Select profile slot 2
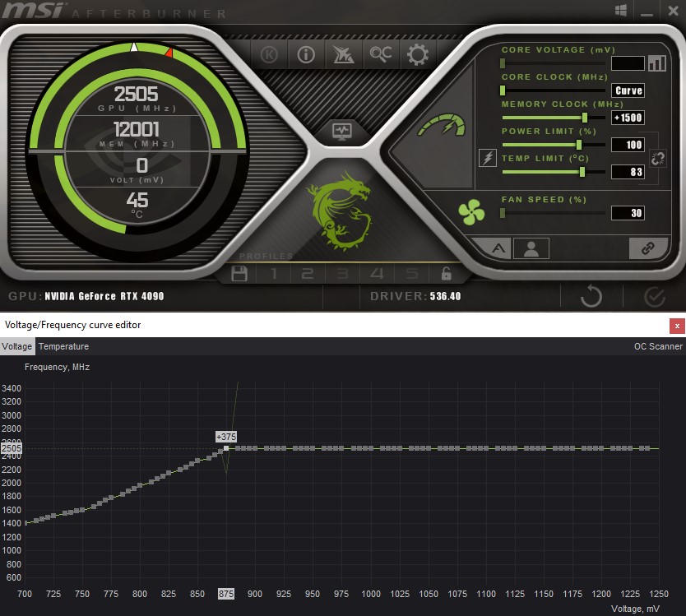 coord(308,274)
